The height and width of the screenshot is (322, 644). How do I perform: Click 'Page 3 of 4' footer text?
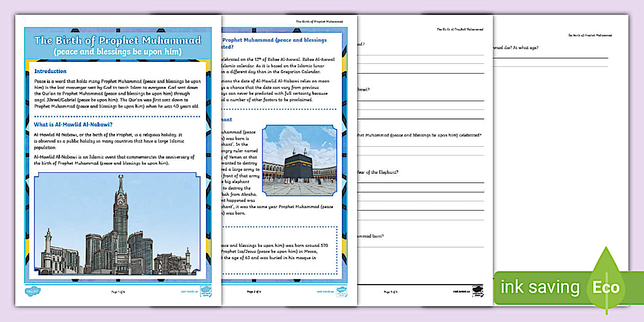tap(390, 291)
